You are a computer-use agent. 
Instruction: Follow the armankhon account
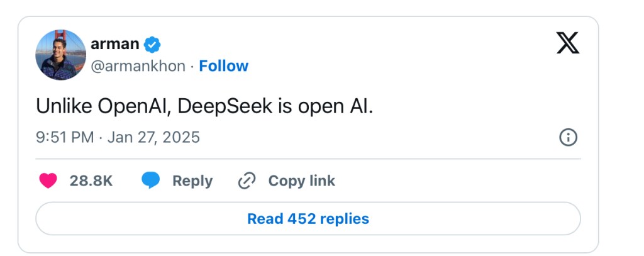(x=223, y=66)
